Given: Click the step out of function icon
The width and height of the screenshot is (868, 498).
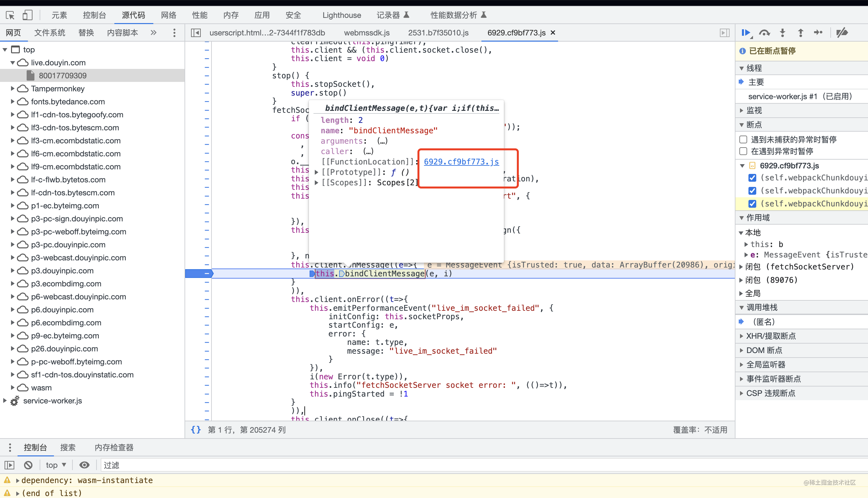Looking at the screenshot, I should tap(800, 33).
